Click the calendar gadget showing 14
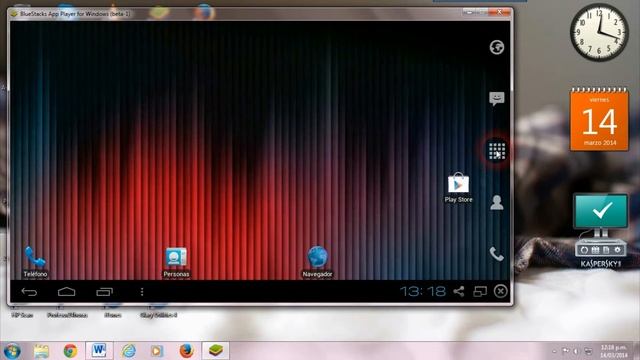Screen dimensions: 640x360 599,119
